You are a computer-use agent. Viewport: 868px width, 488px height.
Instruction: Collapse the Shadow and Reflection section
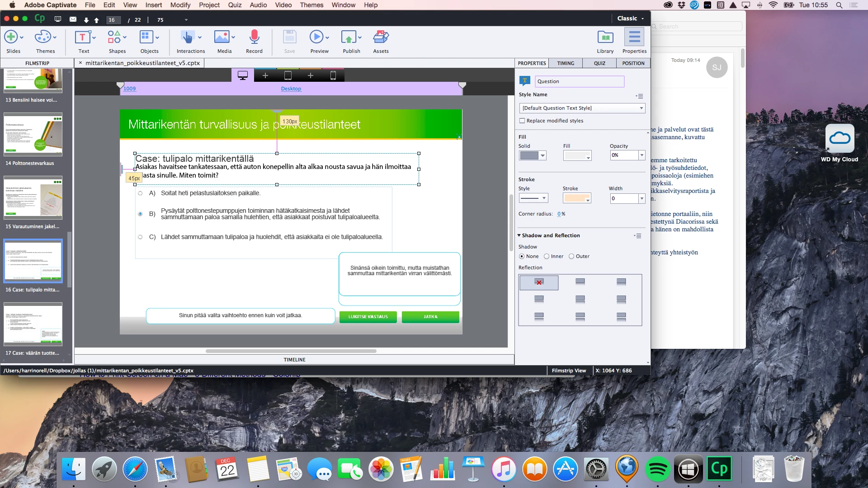click(x=519, y=235)
